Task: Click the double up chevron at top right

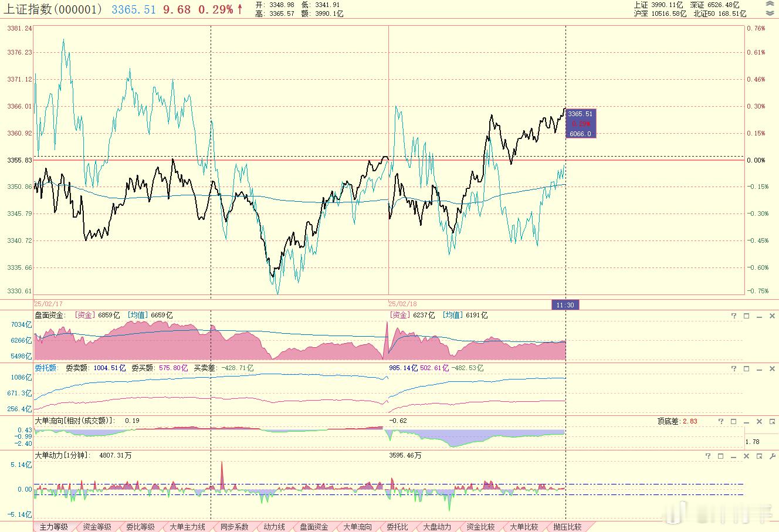Action: point(770,4)
